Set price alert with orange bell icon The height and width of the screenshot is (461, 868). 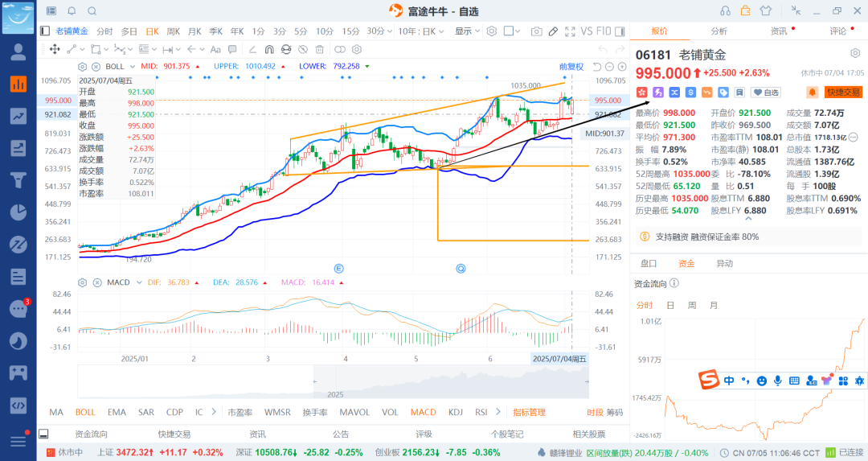click(812, 92)
